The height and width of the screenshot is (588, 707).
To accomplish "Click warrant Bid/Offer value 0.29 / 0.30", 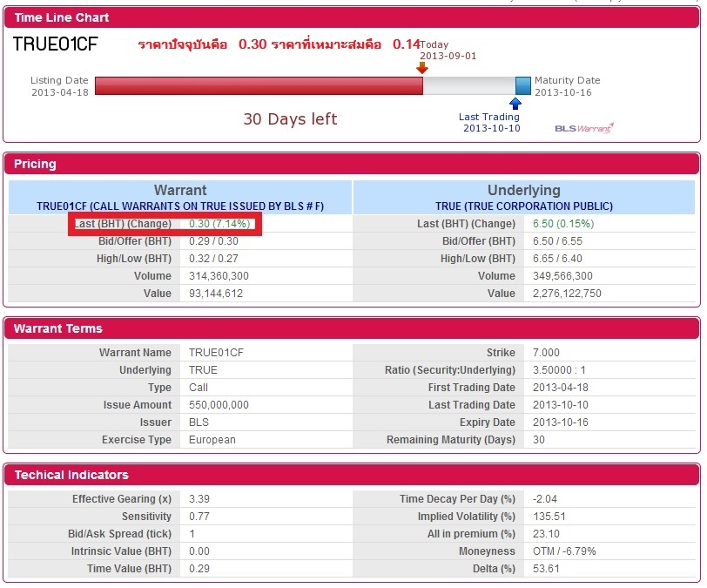I will (213, 241).
